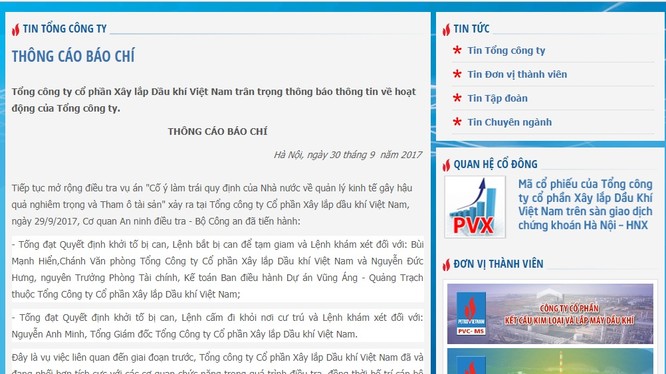Click the red star beside Tin Tập đoàn
The image size is (666, 374).
tap(457, 98)
